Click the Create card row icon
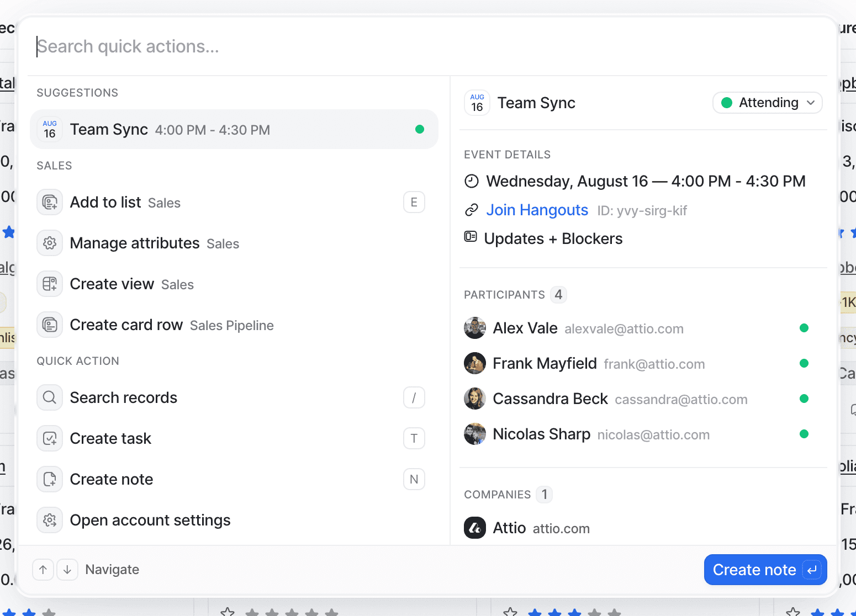The width and height of the screenshot is (856, 616). click(50, 325)
